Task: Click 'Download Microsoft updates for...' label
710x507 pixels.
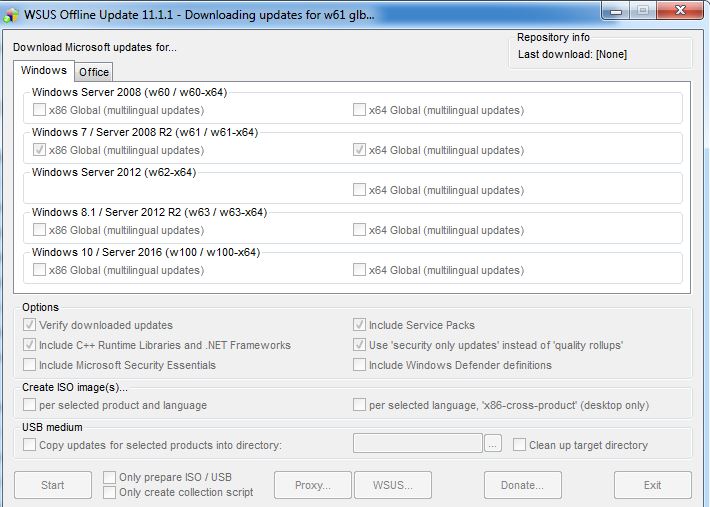Action: coord(95,48)
